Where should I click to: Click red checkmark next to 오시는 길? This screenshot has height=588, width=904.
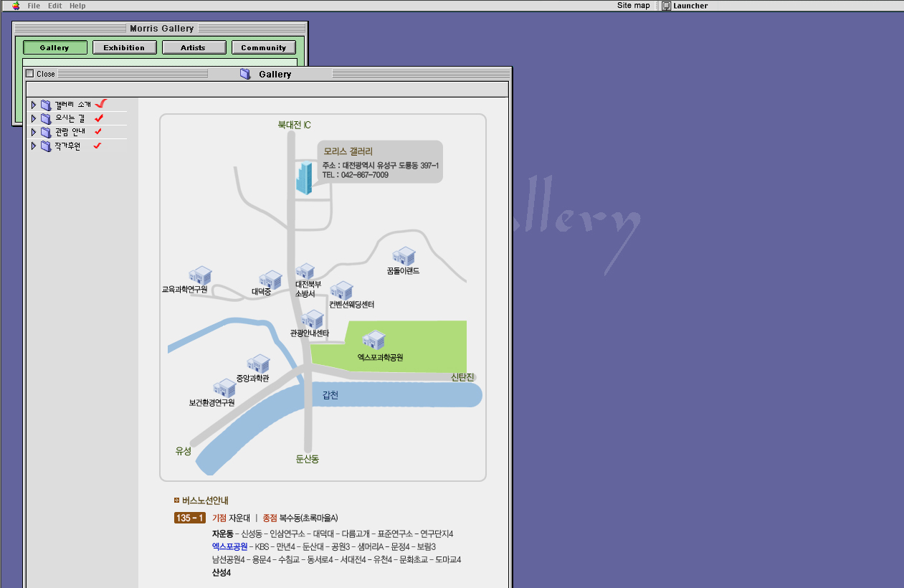coord(99,118)
